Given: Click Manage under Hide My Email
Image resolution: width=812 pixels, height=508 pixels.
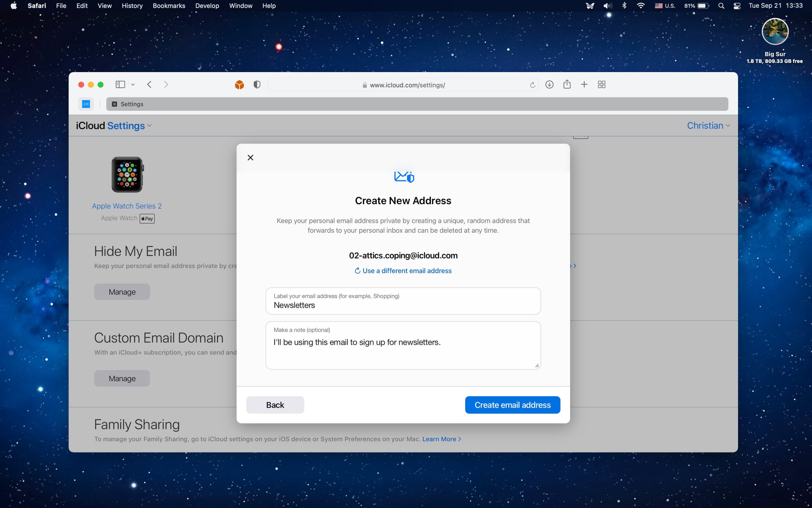Looking at the screenshot, I should coord(122,292).
